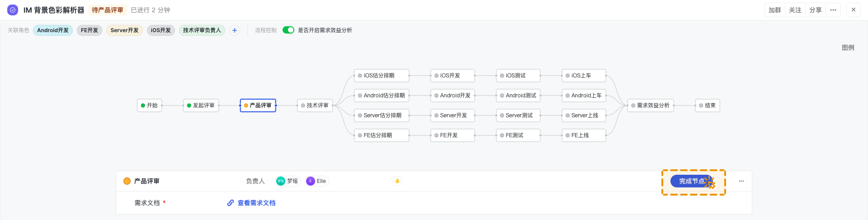This screenshot has width=868, height=220.
Task: Select the iOS估分排期 node
Action: [x=382, y=76]
